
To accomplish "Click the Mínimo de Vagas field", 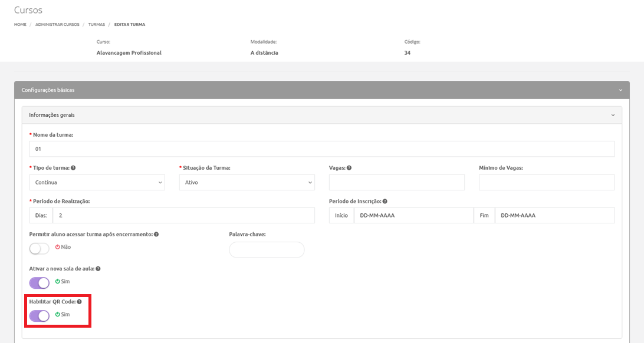I will tap(546, 183).
